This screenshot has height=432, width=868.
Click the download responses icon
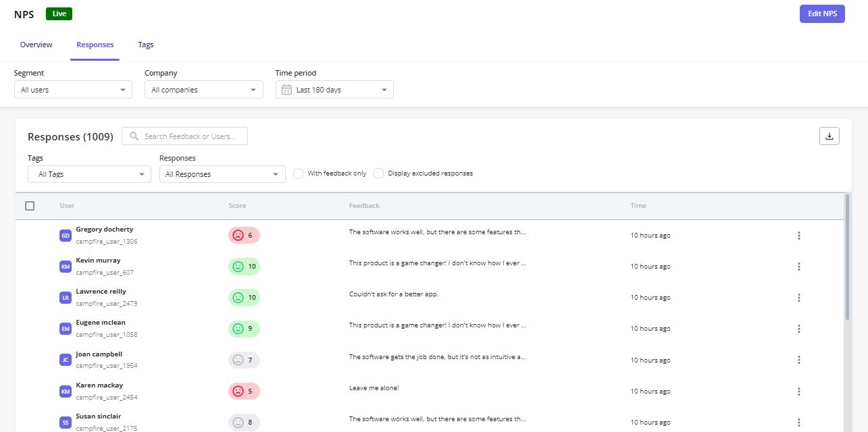[829, 136]
